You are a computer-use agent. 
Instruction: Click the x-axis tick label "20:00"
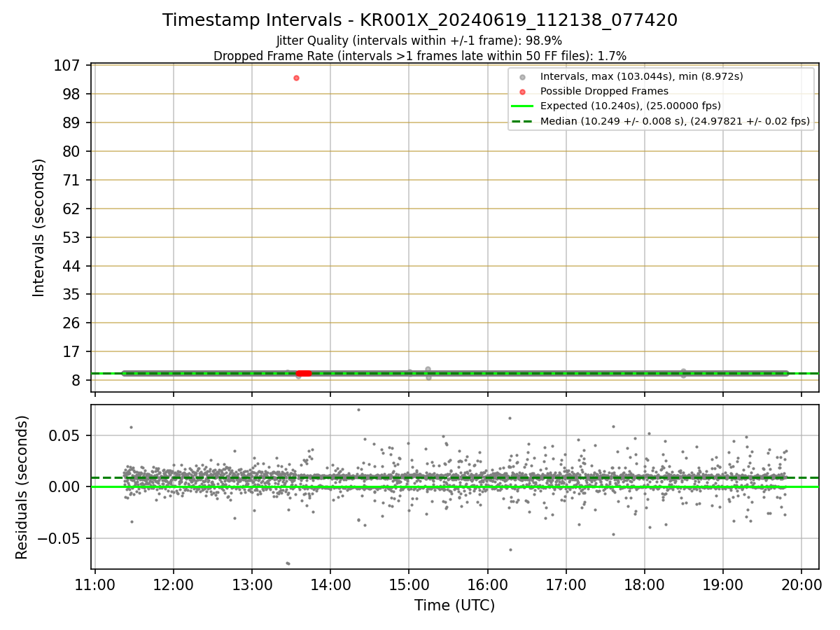[x=801, y=584]
